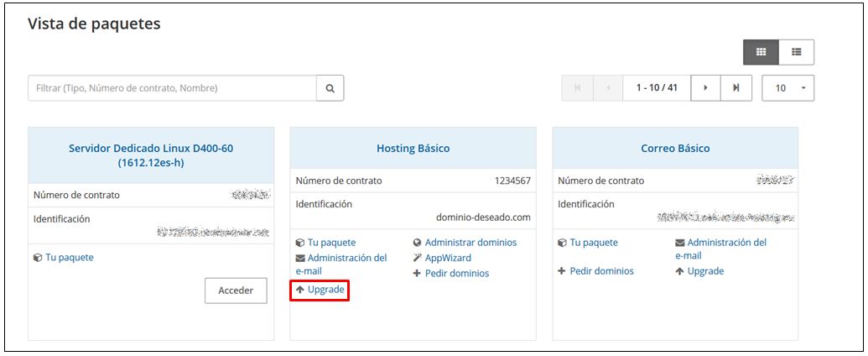Switch to grid view of packages
This screenshot has height=356, width=868.
pyautogui.click(x=761, y=52)
